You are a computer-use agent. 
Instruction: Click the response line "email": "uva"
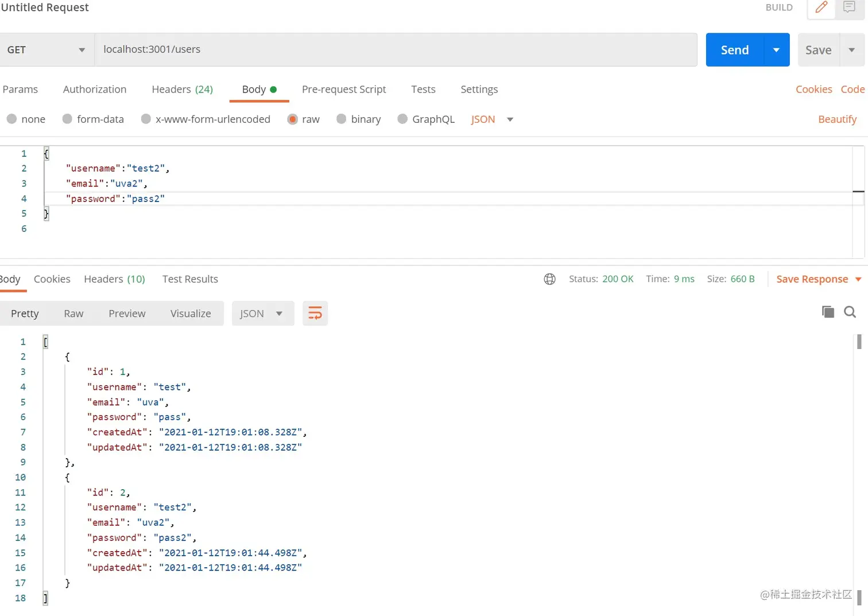pyautogui.click(x=127, y=402)
